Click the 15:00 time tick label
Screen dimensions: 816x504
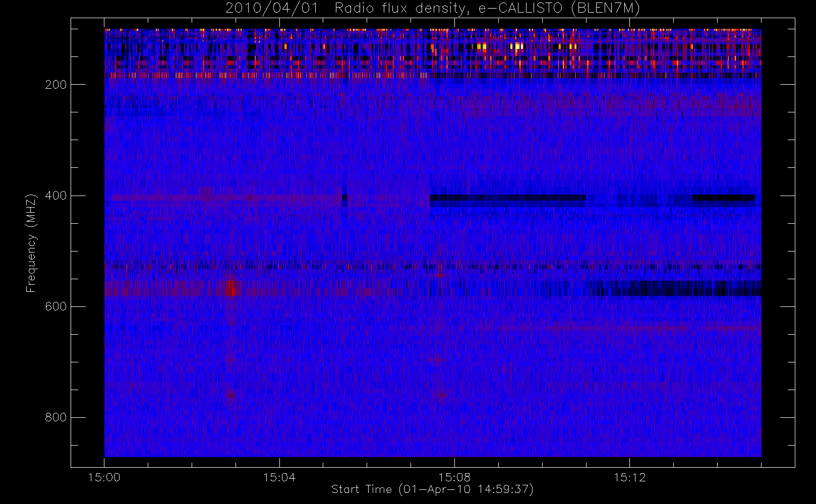pyautogui.click(x=104, y=477)
